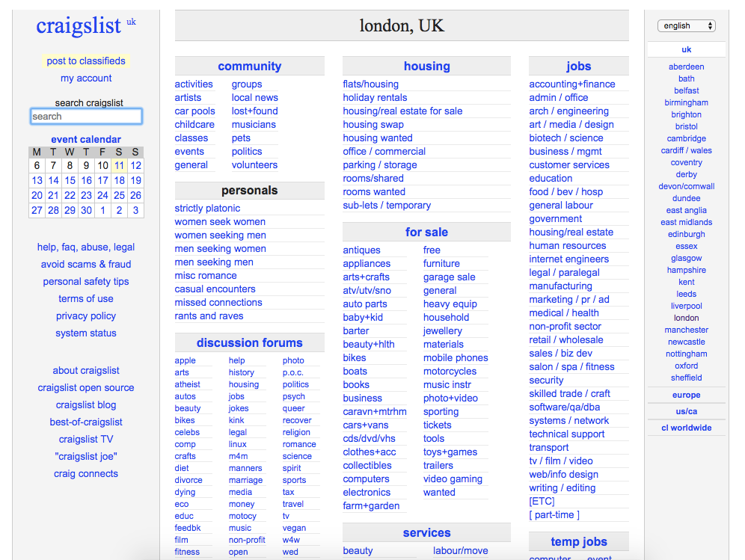Open my account link

86,79
